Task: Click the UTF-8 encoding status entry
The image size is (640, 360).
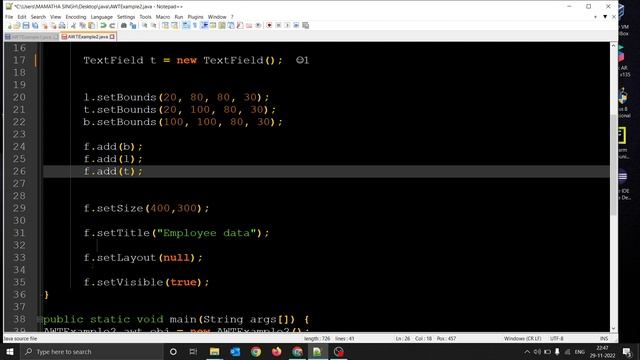Action: click(x=557, y=338)
